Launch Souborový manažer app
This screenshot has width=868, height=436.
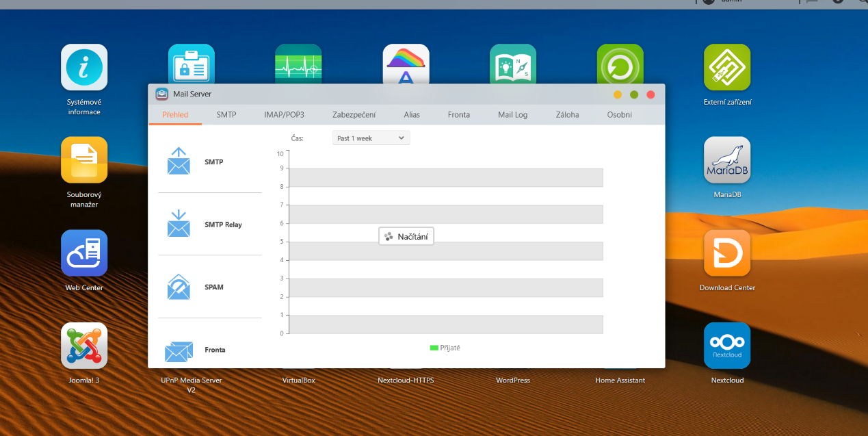click(x=84, y=160)
